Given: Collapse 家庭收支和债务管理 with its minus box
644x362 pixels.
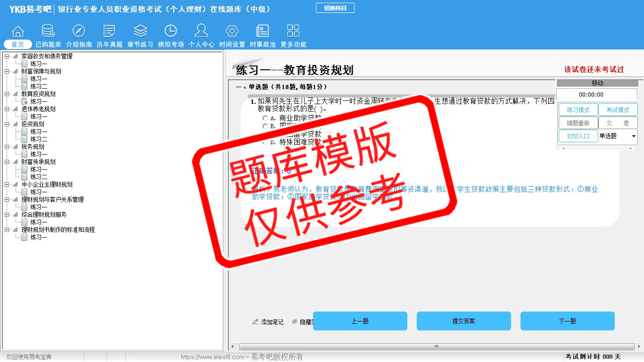Looking at the screenshot, I should tap(7, 57).
